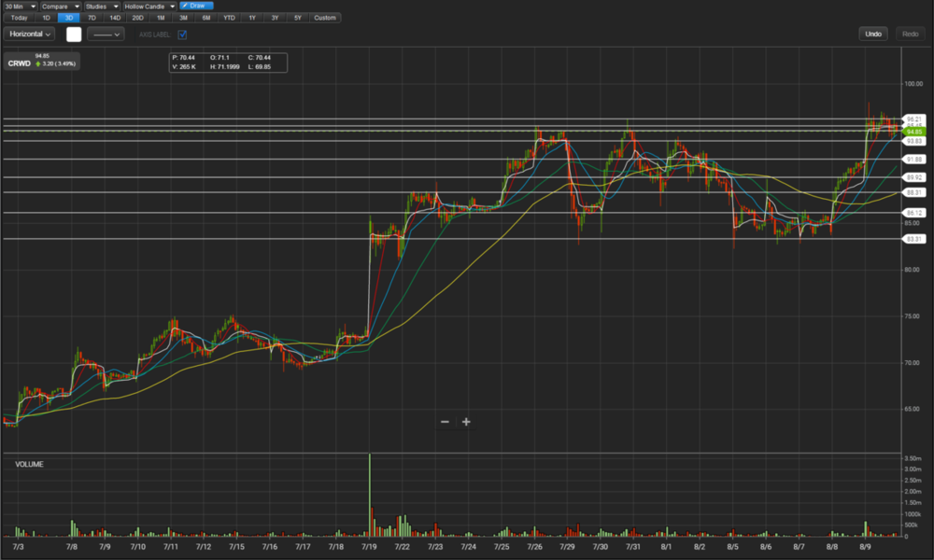This screenshot has width=934, height=560.
Task: Choose the Custom date range tab
Action: tap(325, 18)
